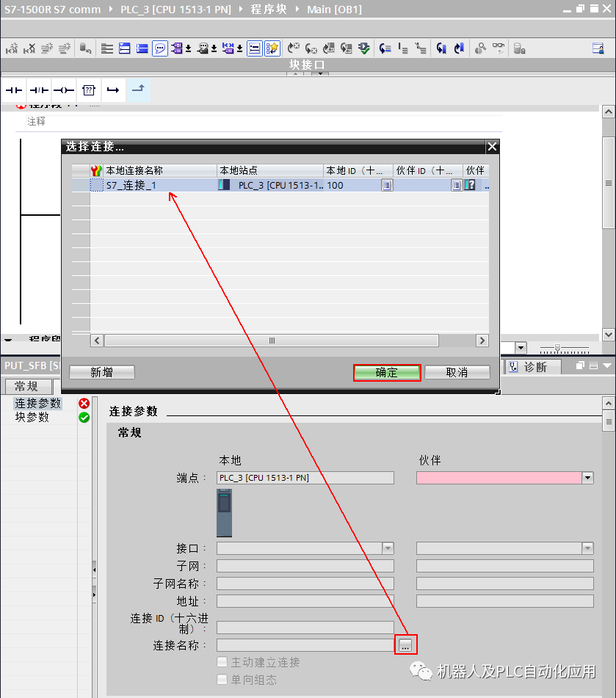
Task: Click the 确定 button to confirm
Action: coord(387,372)
